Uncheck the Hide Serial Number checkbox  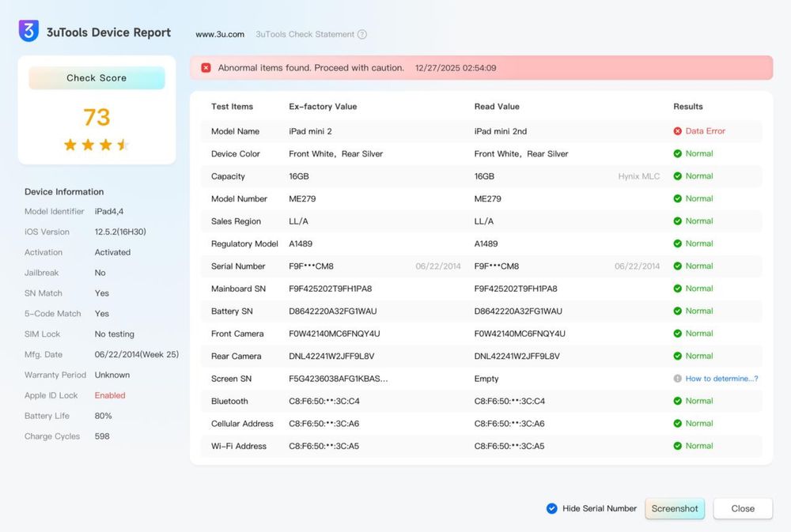[552, 508]
